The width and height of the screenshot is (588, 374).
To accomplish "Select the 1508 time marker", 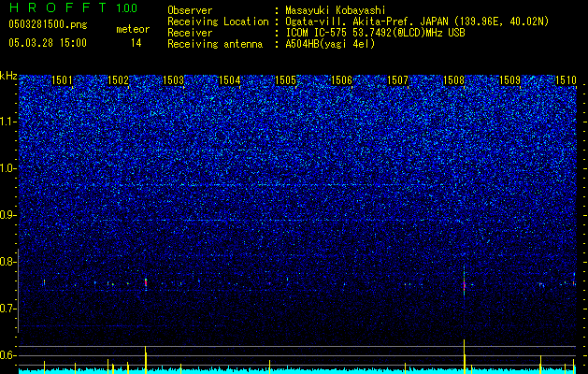I will click(453, 80).
